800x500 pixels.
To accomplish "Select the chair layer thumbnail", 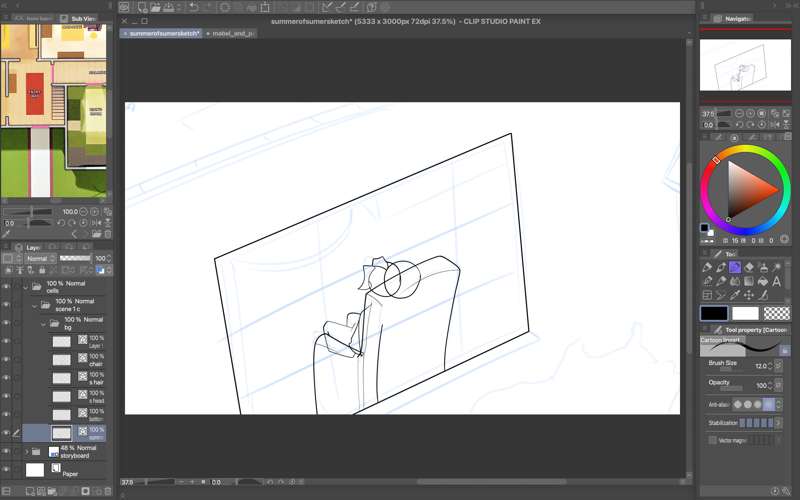I will point(62,360).
